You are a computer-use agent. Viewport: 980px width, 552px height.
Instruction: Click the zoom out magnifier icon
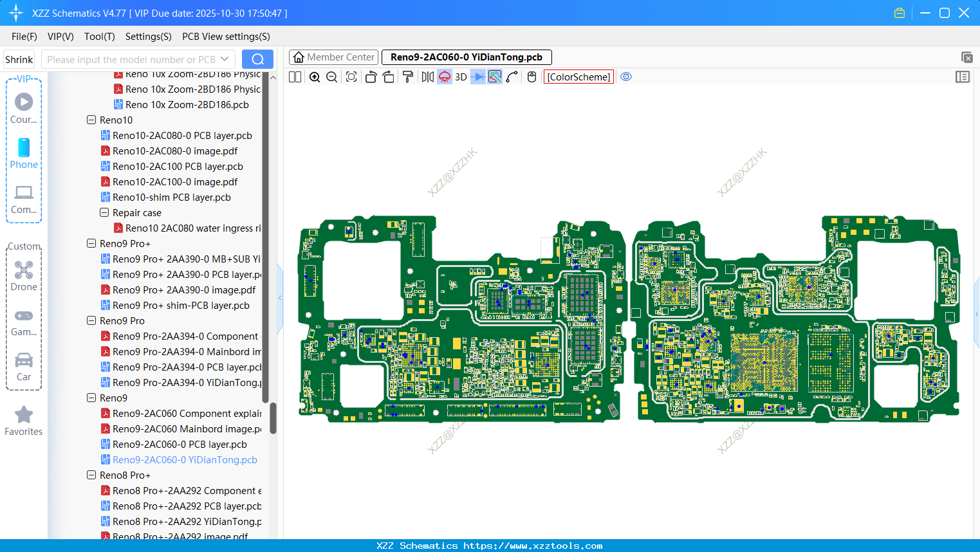click(332, 77)
